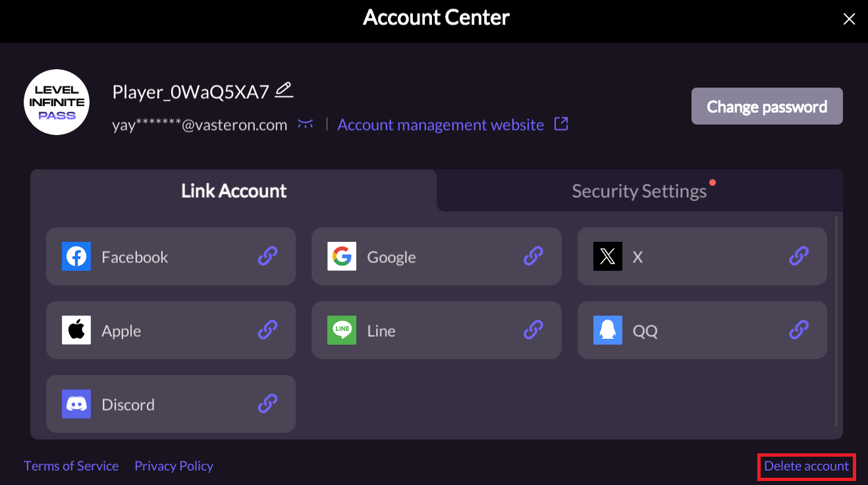
Task: Open the external account management site icon
Action: pyautogui.click(x=560, y=124)
